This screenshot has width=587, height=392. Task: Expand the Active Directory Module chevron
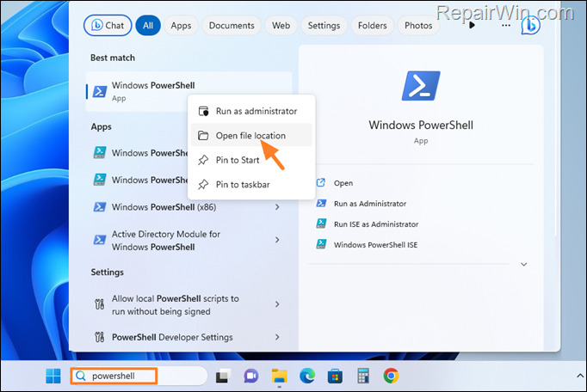[277, 240]
